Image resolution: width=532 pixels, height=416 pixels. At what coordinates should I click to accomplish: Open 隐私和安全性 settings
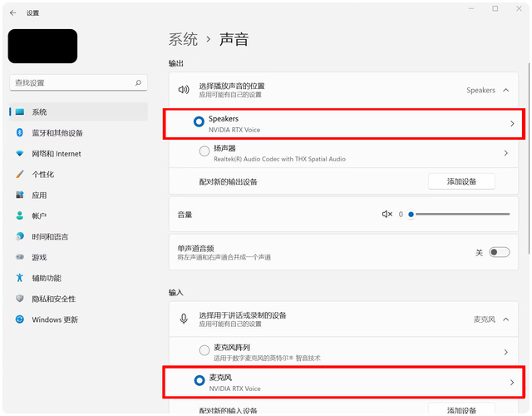78,299
